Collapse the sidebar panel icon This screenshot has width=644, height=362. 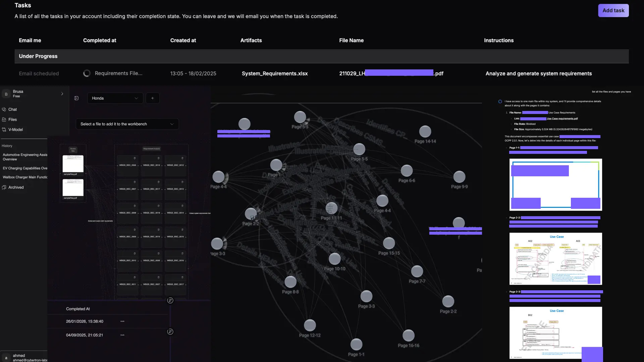click(x=76, y=98)
